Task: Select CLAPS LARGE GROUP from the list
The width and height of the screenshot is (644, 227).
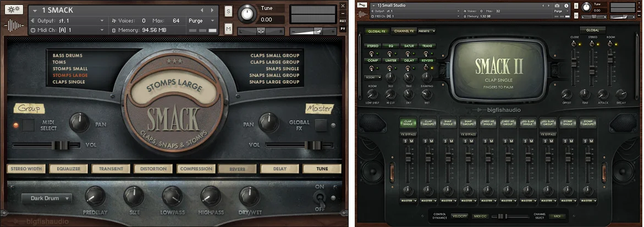Action: pos(275,62)
